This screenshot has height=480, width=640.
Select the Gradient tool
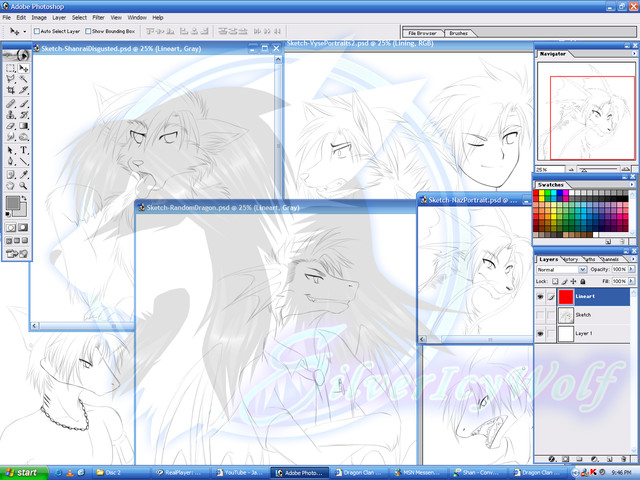click(x=23, y=126)
